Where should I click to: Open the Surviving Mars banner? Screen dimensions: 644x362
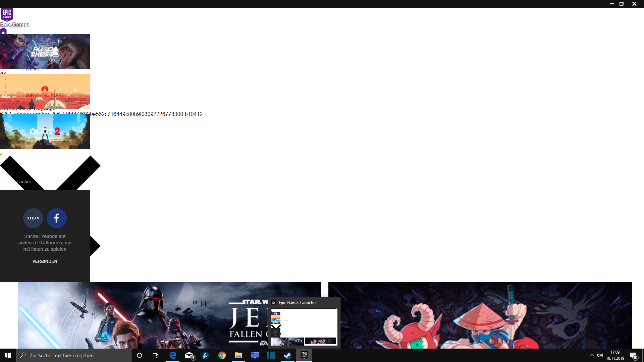(45, 91)
